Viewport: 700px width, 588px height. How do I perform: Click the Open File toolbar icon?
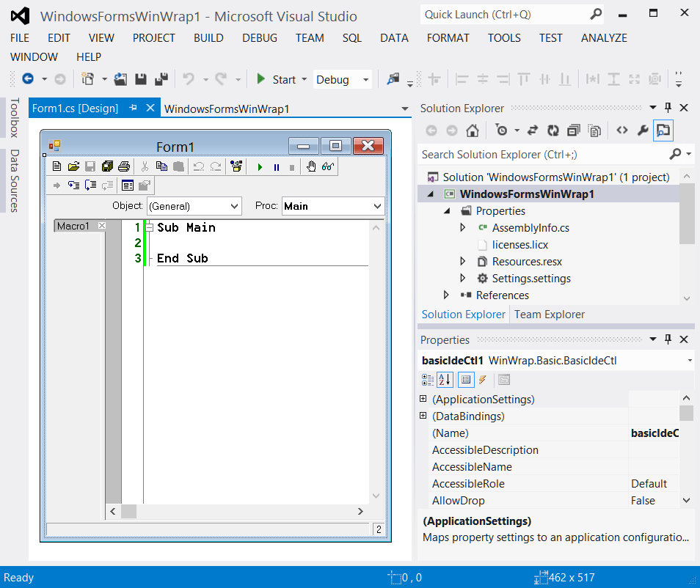120,79
